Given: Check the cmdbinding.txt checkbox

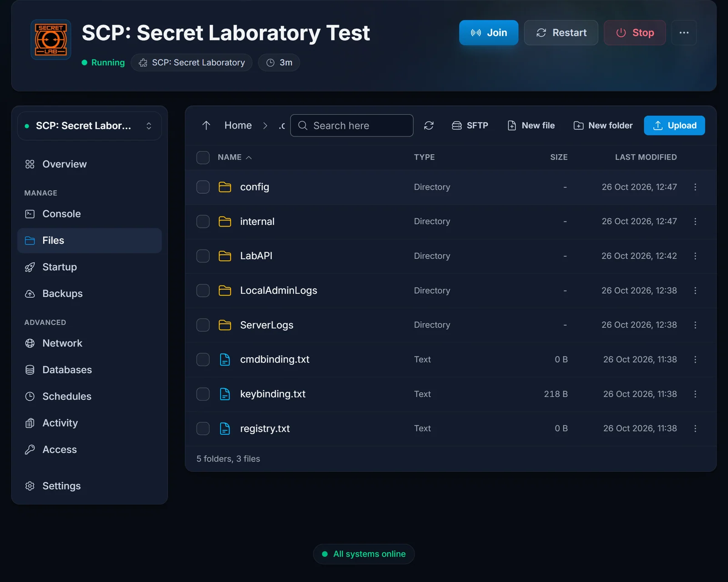Looking at the screenshot, I should pyautogui.click(x=203, y=359).
